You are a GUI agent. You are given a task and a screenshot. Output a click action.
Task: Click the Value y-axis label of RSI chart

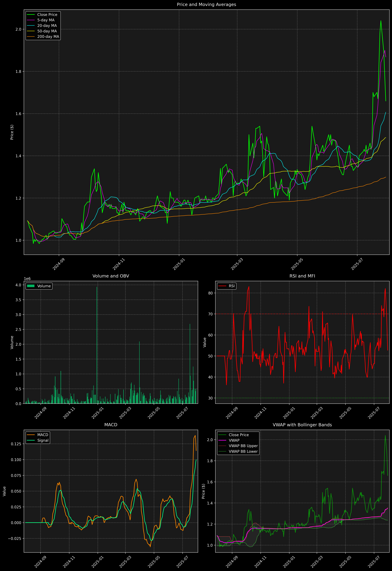click(205, 342)
